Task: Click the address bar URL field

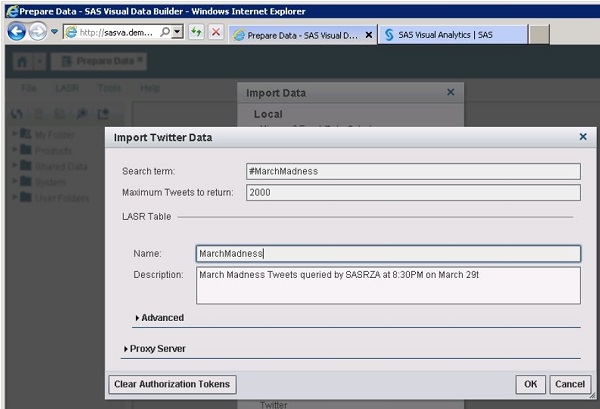Action: pos(116,33)
